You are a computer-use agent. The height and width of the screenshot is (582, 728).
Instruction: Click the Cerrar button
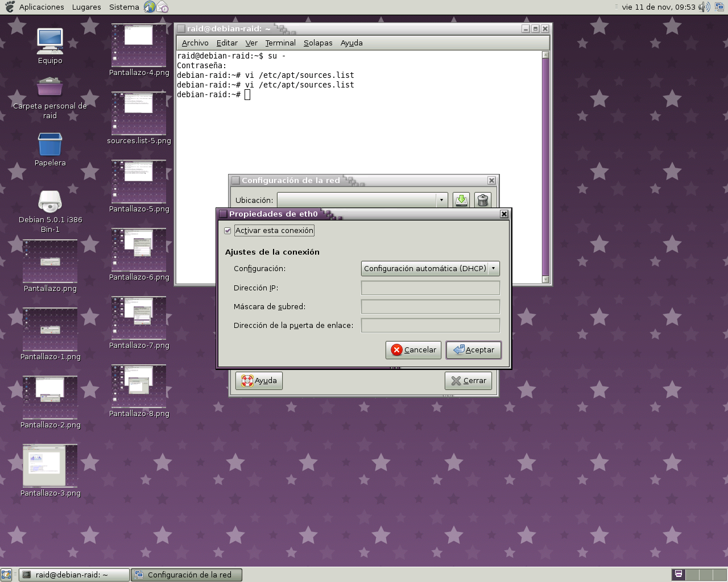tap(468, 380)
